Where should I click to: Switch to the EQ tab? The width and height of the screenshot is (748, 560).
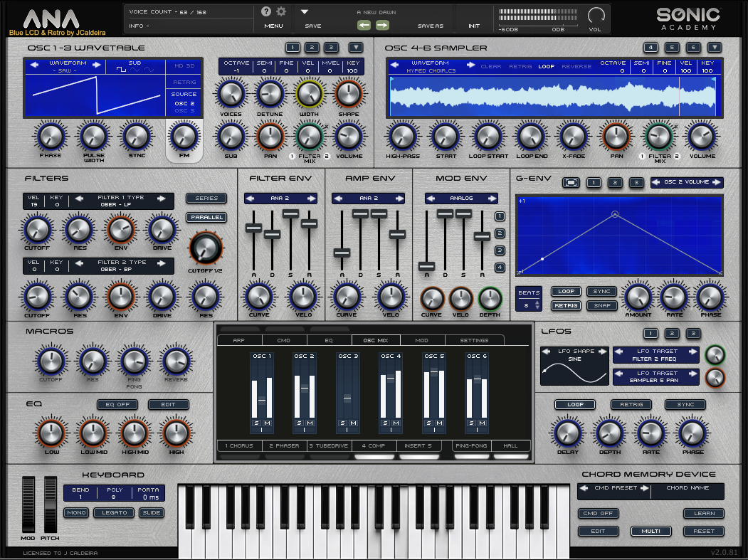click(329, 340)
